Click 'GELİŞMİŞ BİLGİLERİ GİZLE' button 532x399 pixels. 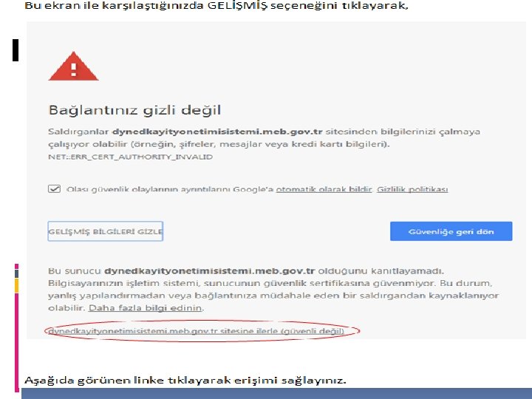(106, 231)
